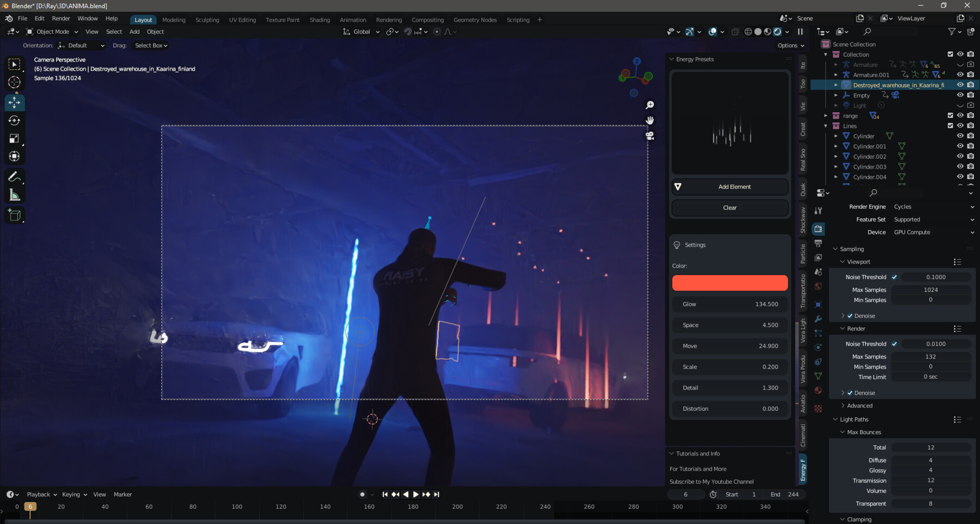The image size is (980, 524).
Task: Open the orange Color swatch picker
Action: pos(730,283)
